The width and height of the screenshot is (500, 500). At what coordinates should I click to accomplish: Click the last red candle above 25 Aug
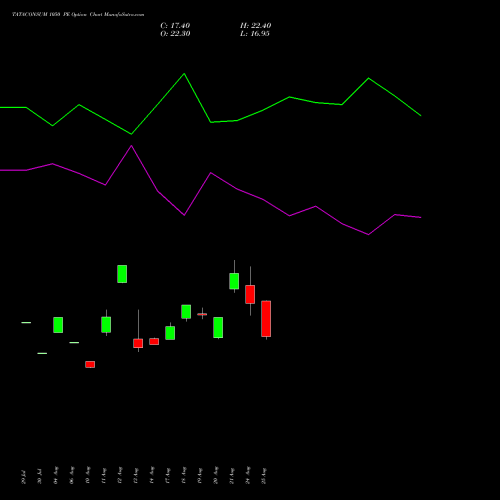coord(266,319)
